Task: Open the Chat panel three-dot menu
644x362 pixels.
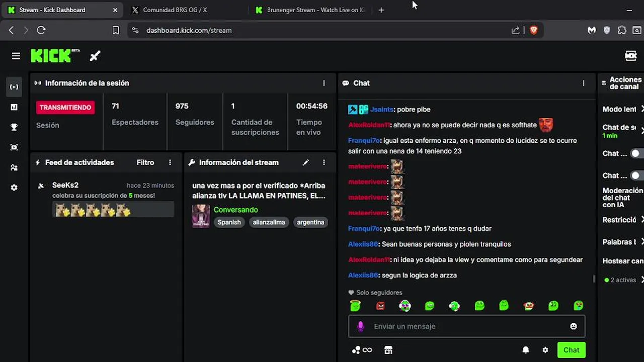Action: 584,83
